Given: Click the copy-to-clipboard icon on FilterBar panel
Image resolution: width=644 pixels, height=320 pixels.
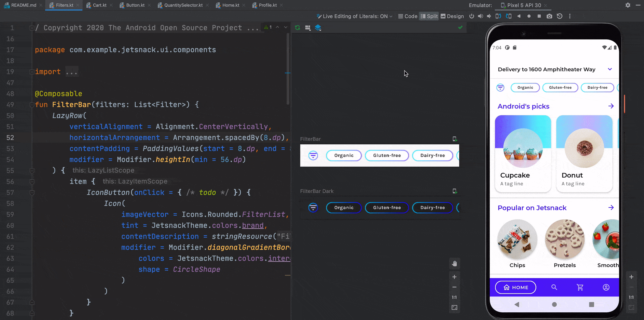Looking at the screenshot, I should click(x=455, y=139).
